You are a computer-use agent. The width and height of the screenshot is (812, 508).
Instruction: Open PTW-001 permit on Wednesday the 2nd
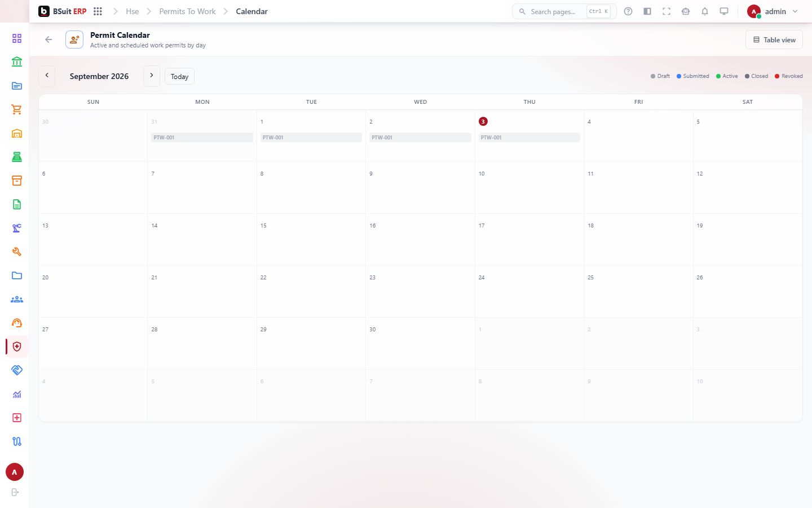[x=420, y=138]
